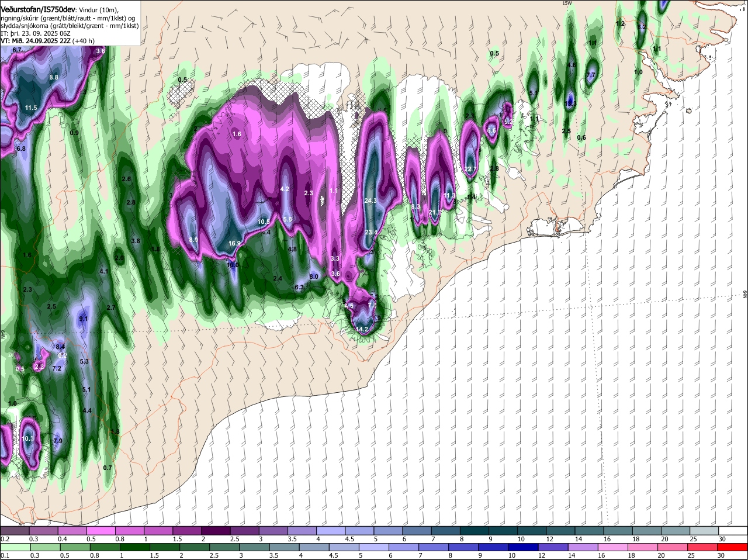Click the 7.7 value in the northeast
The width and height of the screenshot is (748, 560).
pos(591,75)
